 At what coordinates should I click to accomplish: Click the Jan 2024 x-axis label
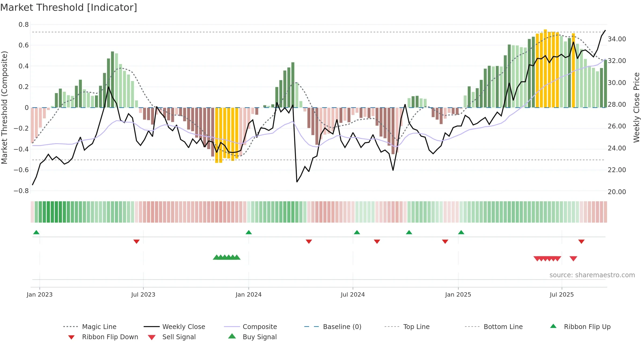click(249, 294)
